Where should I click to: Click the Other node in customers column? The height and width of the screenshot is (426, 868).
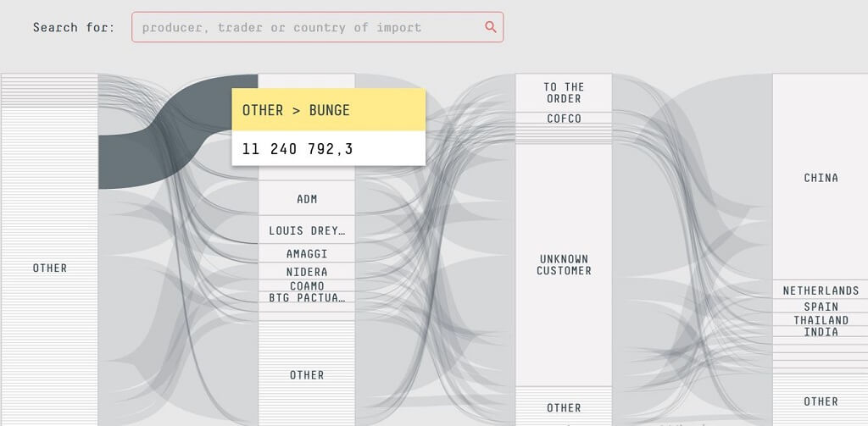tap(564, 407)
